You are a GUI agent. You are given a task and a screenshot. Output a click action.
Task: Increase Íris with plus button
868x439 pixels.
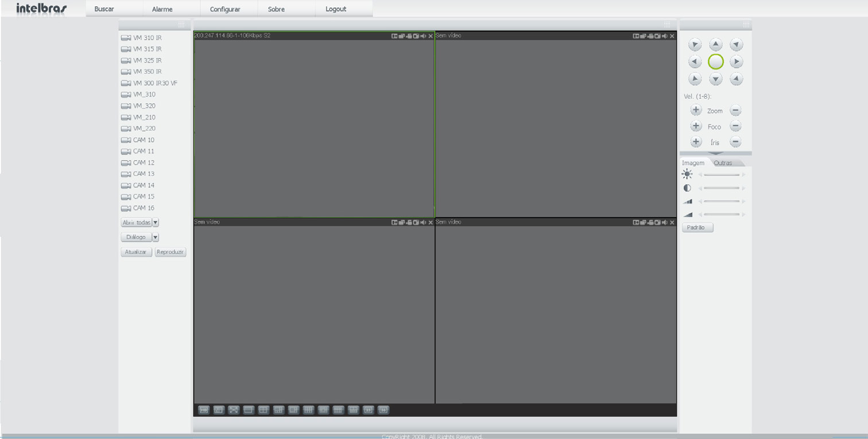point(696,142)
